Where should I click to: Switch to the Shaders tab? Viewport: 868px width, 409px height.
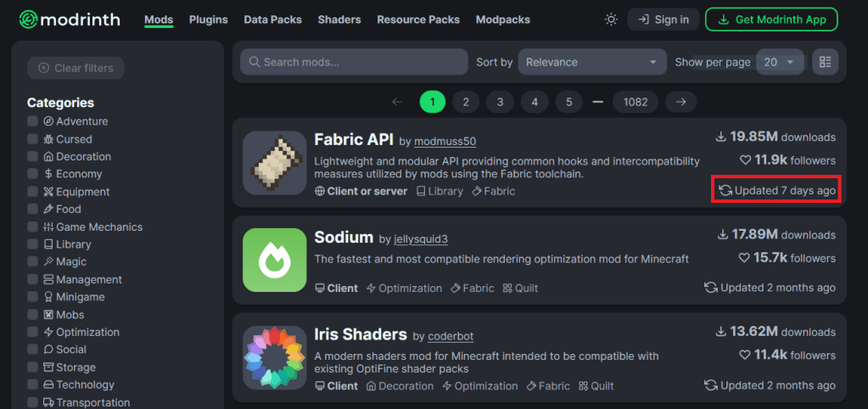[338, 20]
